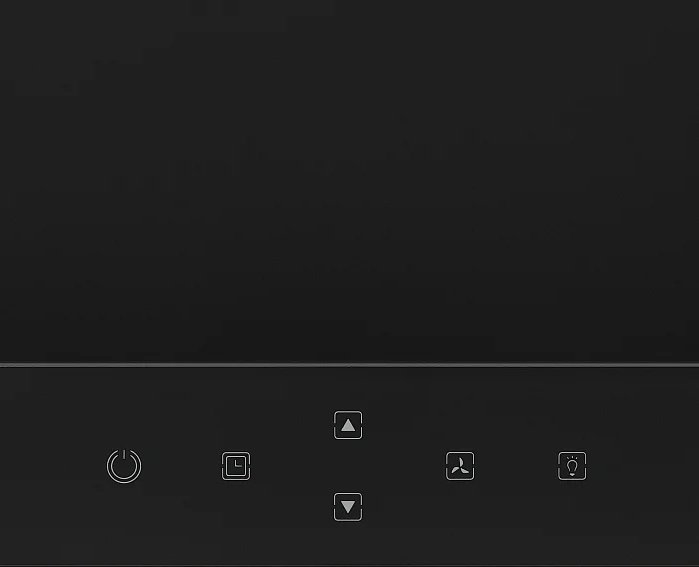Image resolution: width=699 pixels, height=567 pixels.
Task: Activate the three-blade fan symbol
Action: (460, 466)
